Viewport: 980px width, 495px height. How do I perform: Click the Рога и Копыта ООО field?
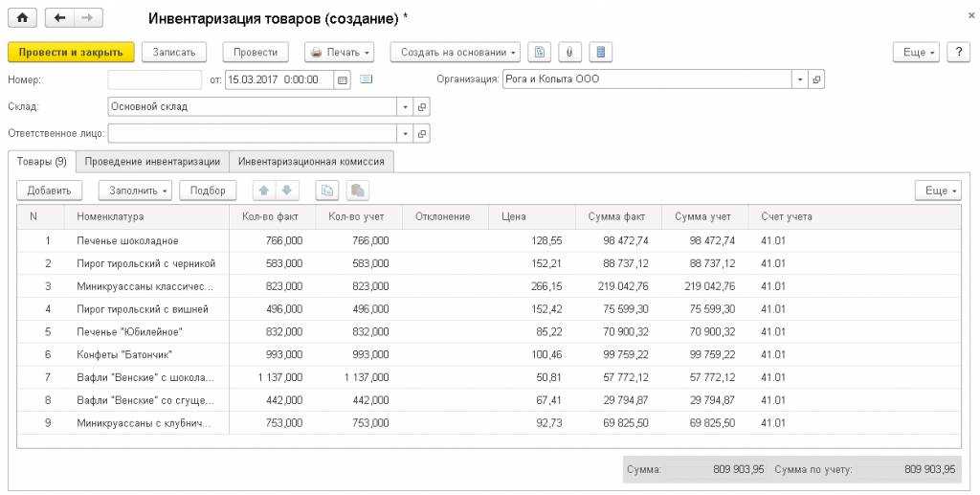648,80
